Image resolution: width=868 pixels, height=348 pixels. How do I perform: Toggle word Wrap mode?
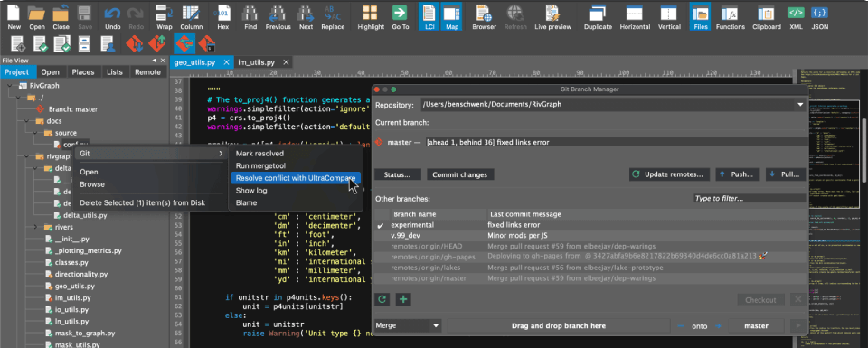click(x=164, y=17)
